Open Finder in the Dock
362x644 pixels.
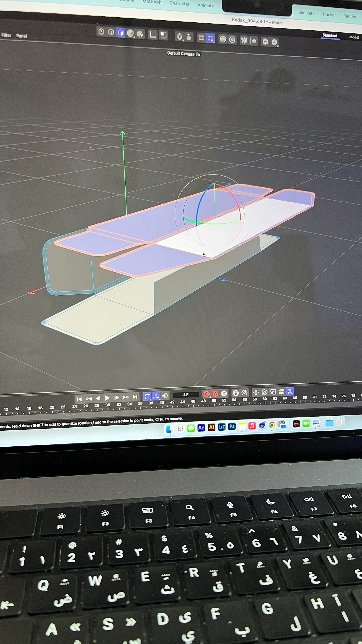pyautogui.click(x=170, y=429)
